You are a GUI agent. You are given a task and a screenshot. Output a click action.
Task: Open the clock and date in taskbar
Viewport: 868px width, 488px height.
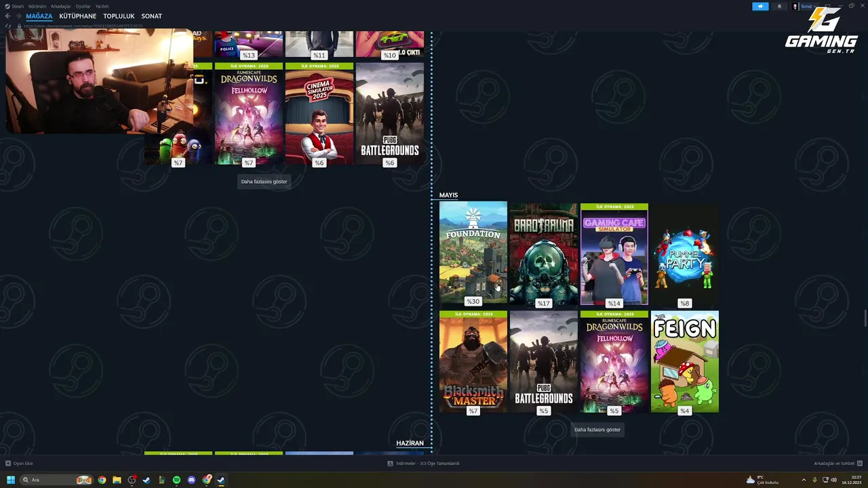click(x=852, y=480)
